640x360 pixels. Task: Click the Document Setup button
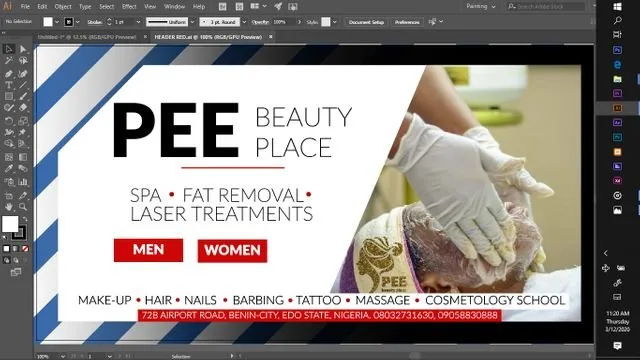366,22
